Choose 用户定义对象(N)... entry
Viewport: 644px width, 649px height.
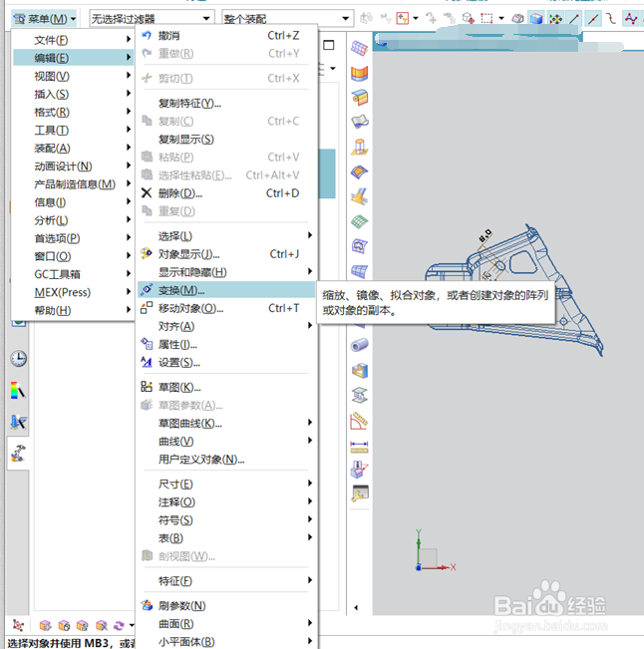click(226, 459)
